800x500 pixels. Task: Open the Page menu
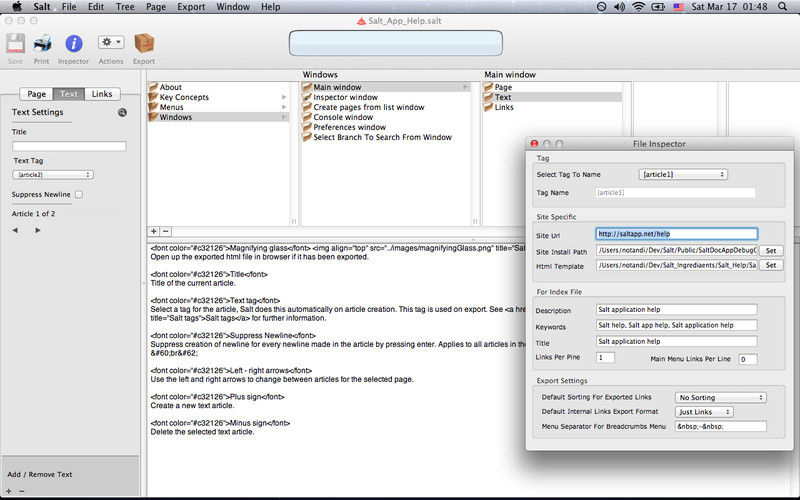click(x=156, y=7)
